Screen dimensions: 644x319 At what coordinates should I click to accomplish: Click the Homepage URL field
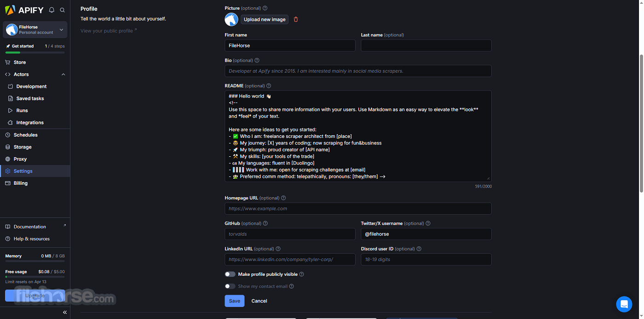(x=358, y=209)
